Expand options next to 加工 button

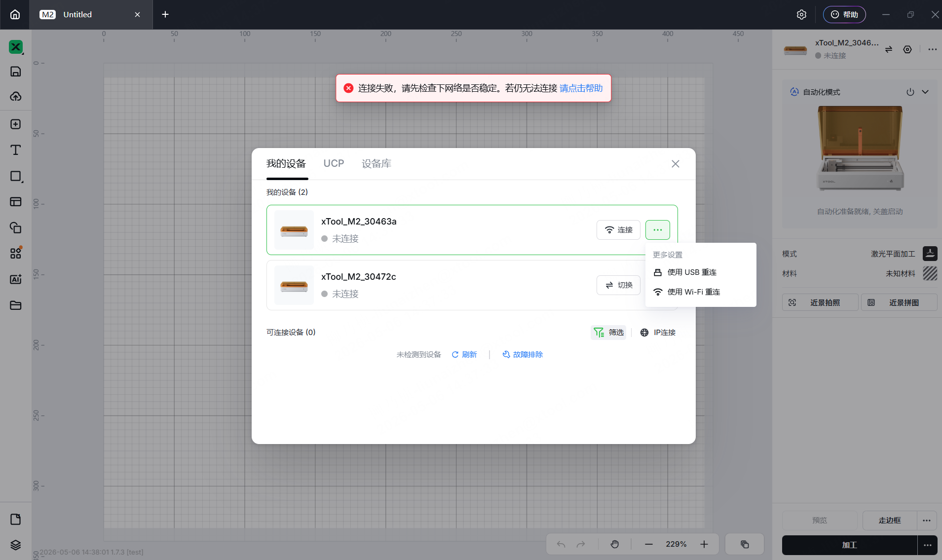pos(928,545)
